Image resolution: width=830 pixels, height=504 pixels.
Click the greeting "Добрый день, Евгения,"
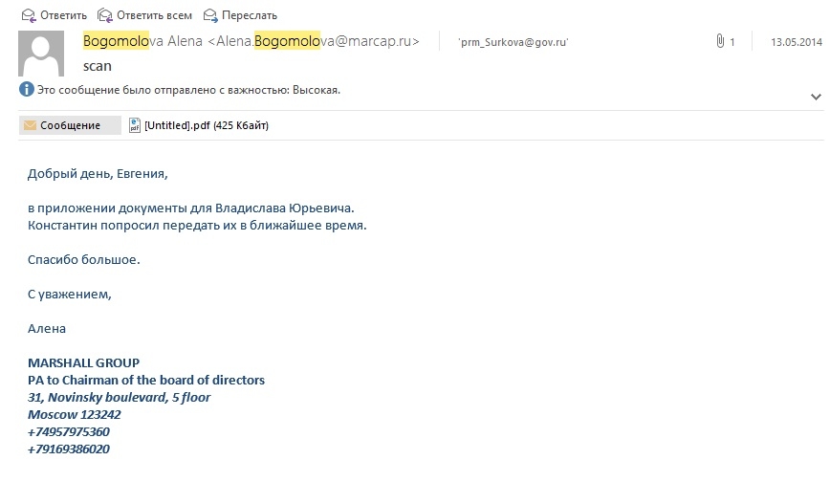[98, 174]
